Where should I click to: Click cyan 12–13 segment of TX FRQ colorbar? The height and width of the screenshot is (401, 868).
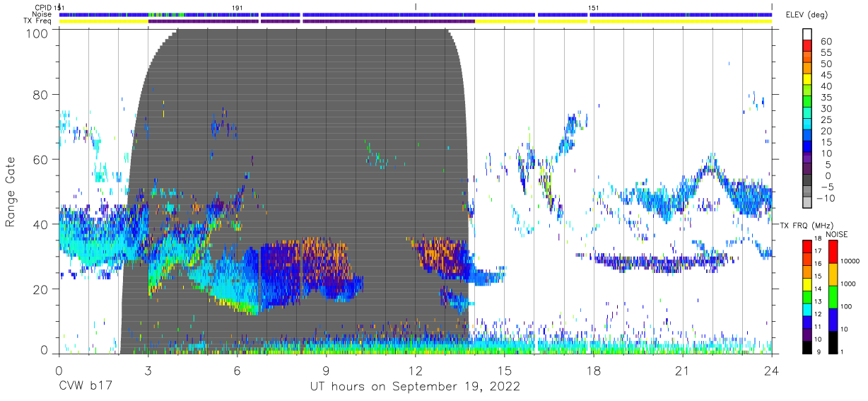coord(807,308)
